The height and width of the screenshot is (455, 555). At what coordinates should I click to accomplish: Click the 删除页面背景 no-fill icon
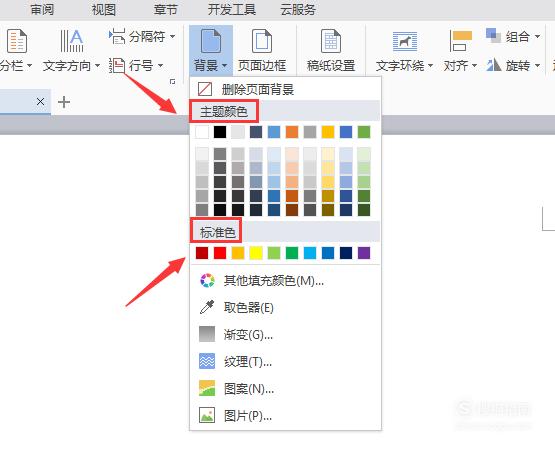pyautogui.click(x=205, y=89)
